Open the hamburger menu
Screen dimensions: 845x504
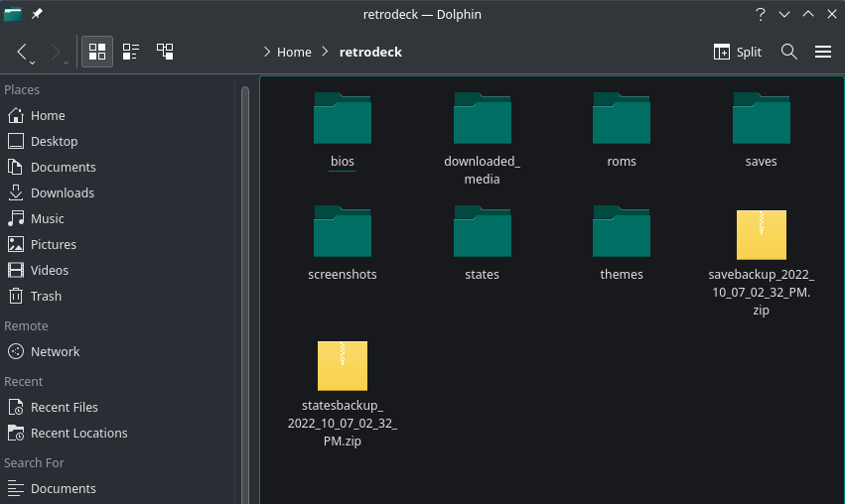point(823,52)
